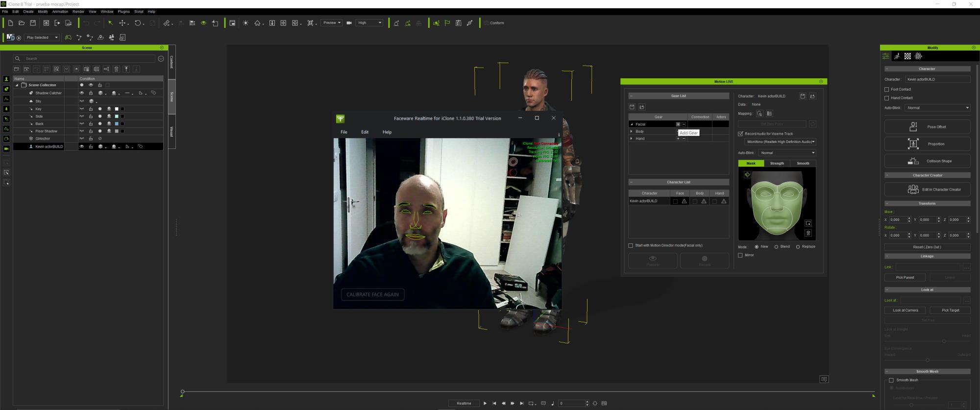
Task: Collapse the Scene Collection tree
Action: tap(17, 85)
